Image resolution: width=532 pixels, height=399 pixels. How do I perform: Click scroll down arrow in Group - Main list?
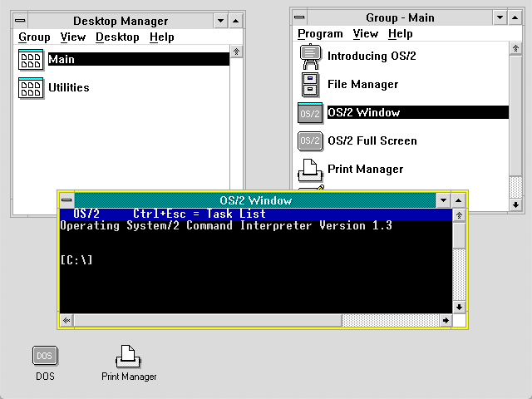tap(515, 204)
